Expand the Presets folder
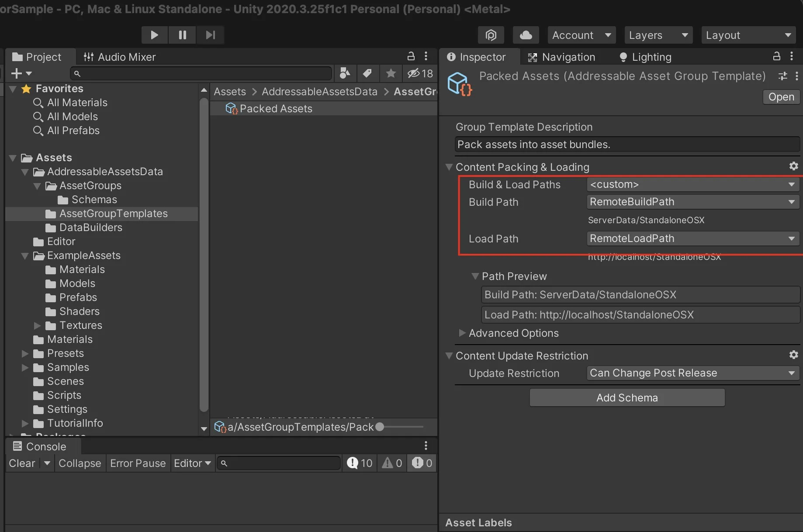 tap(25, 353)
